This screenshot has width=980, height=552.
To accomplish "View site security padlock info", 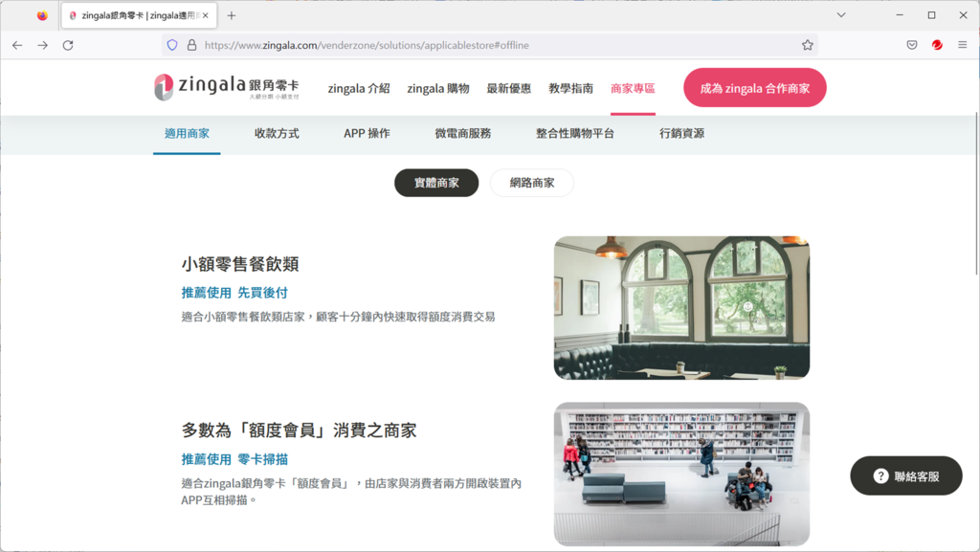I will [191, 45].
